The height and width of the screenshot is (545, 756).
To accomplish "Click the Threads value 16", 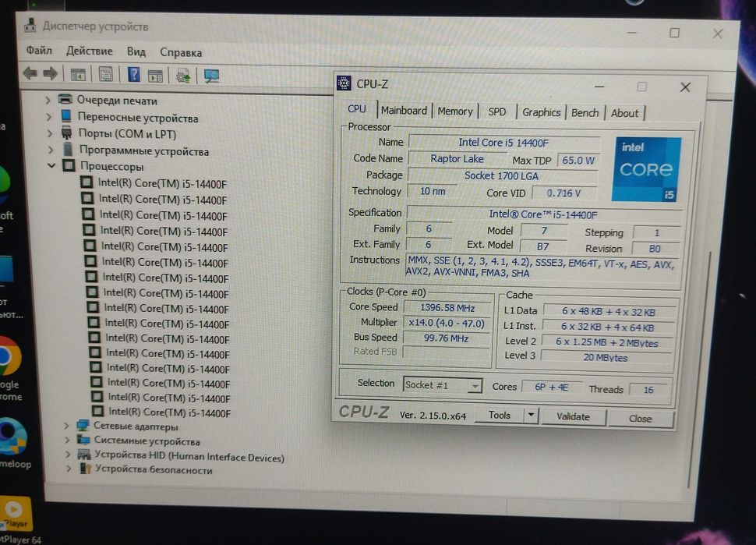I will [x=648, y=390].
